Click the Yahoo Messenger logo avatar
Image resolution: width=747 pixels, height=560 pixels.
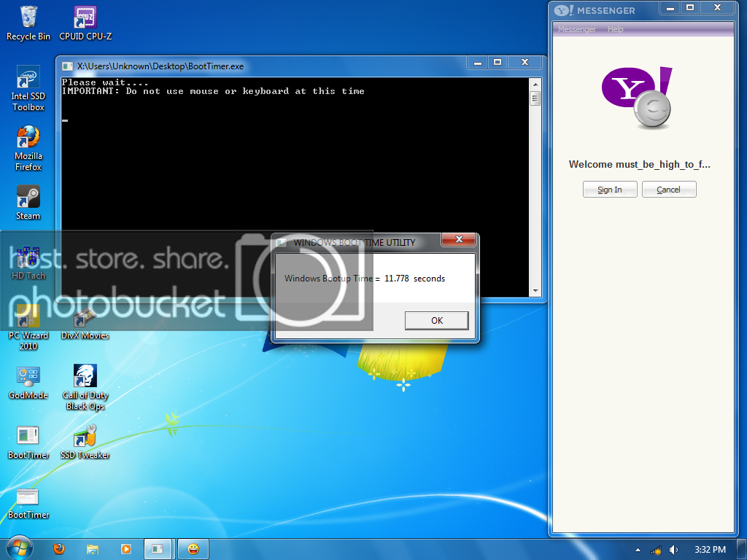tap(637, 98)
